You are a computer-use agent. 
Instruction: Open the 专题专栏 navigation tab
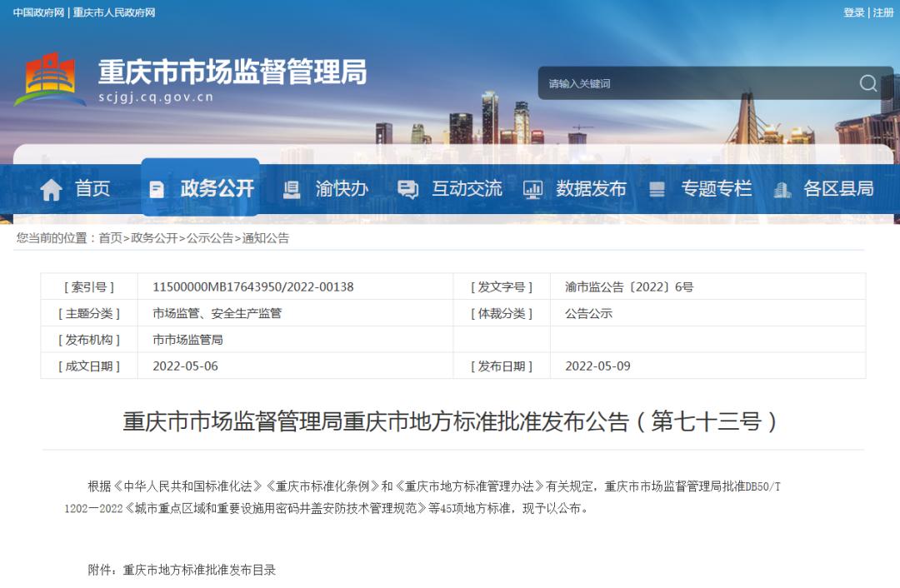tap(700, 189)
